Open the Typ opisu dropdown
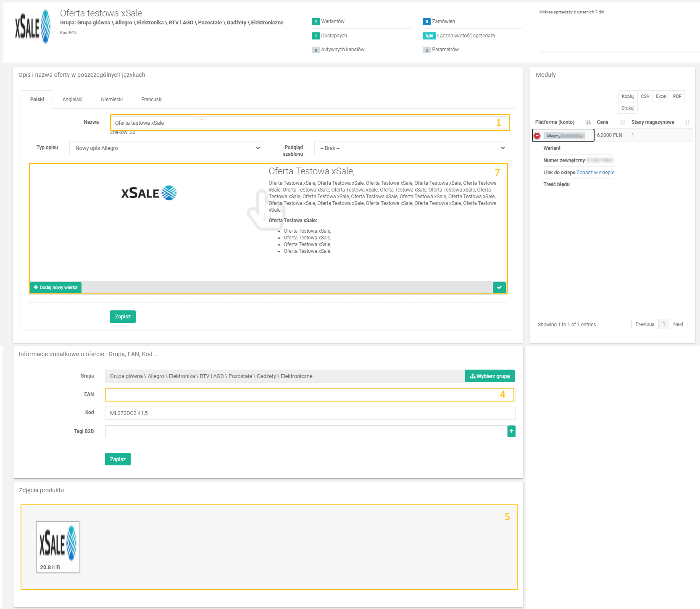The width and height of the screenshot is (700, 609). (166, 148)
